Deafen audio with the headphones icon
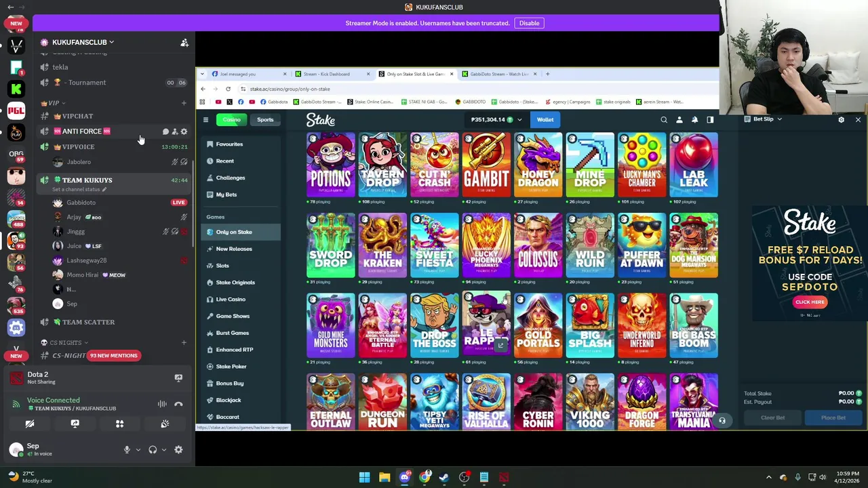 (153, 449)
